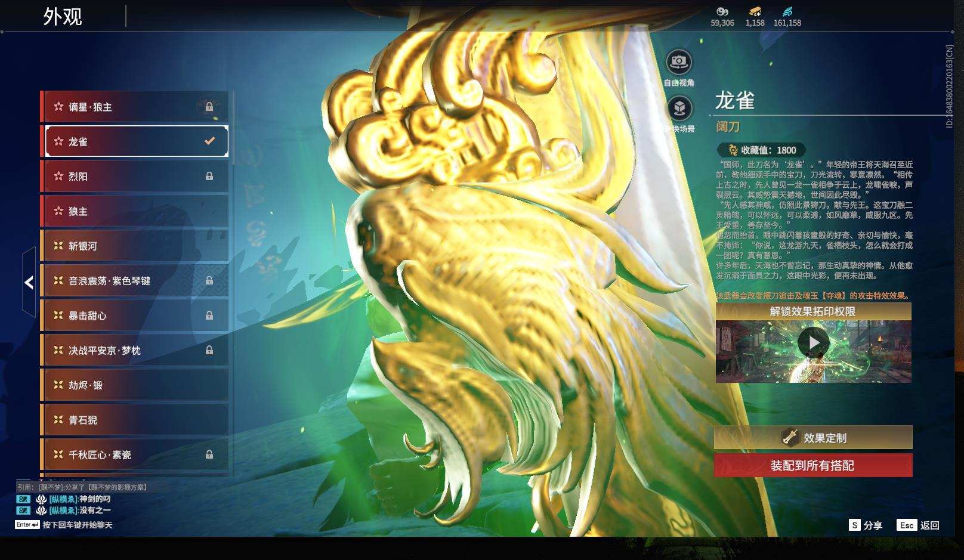Screen dimensions: 964x560
Task: Click the lotus icon beside 没有之一
Action: 41,511
